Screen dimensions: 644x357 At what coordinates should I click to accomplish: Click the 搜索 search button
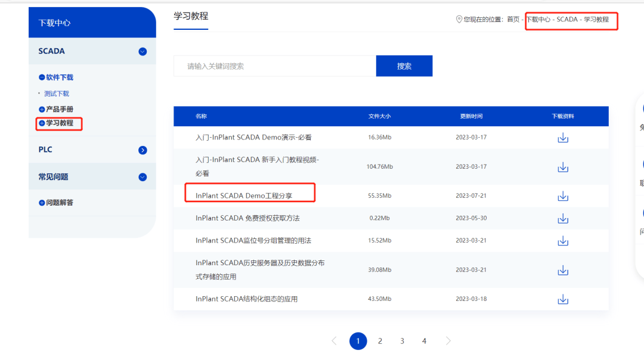pyautogui.click(x=404, y=66)
